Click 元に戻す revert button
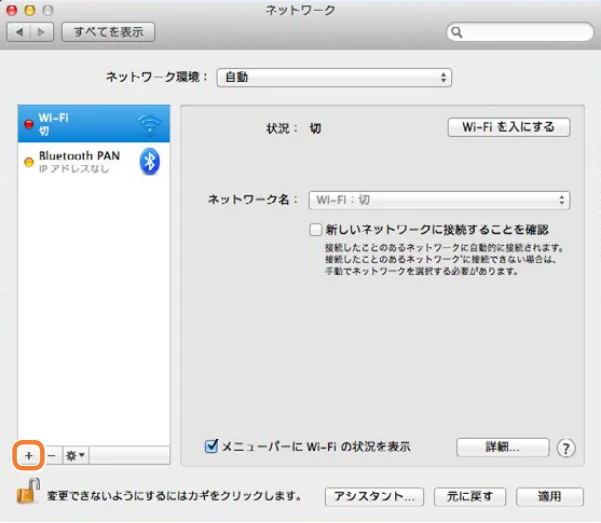 tap(470, 497)
